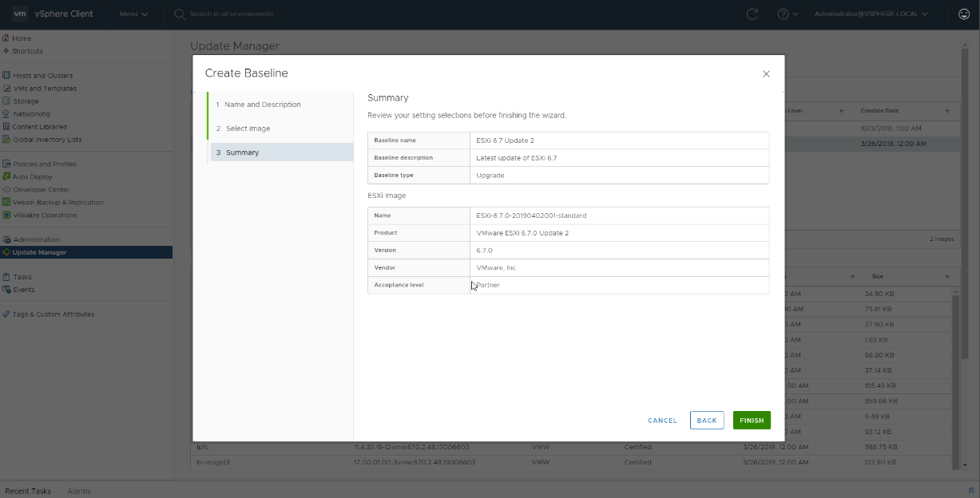980x498 pixels.
Task: Click the Latest update of ESXi 6.7 description
Action: tap(516, 158)
